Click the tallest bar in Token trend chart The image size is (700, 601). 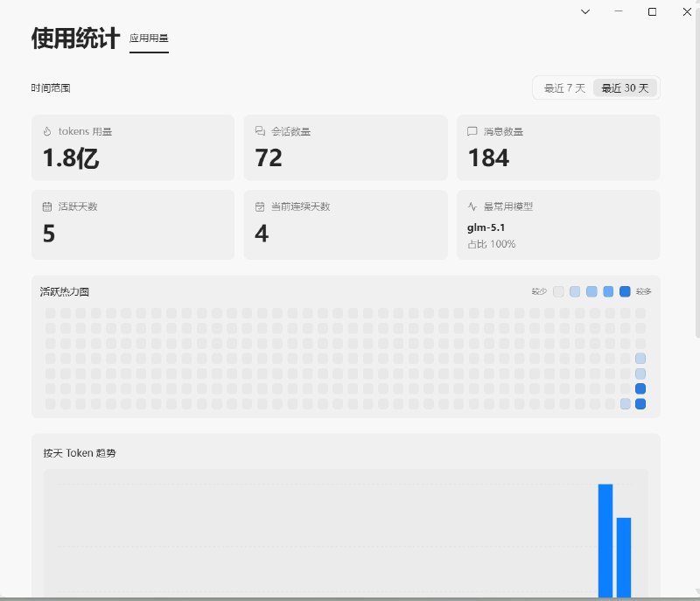coord(605,541)
